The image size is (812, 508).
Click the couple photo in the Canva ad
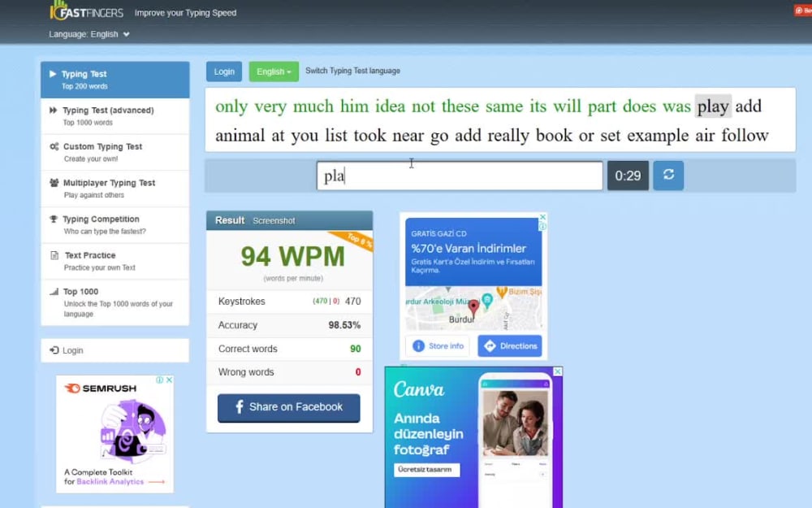pyautogui.click(x=515, y=423)
